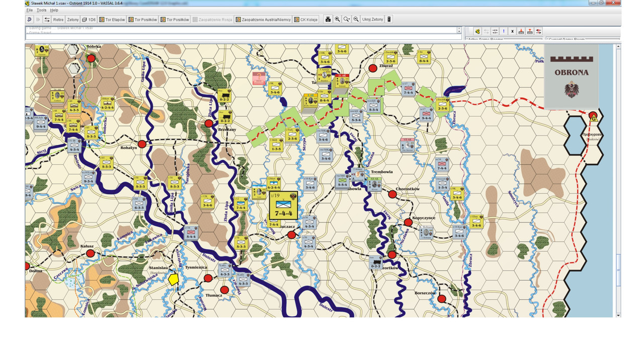The height and width of the screenshot is (357, 644).
Task: Select the yellow 1-3-5 counter
Action: tap(276, 145)
